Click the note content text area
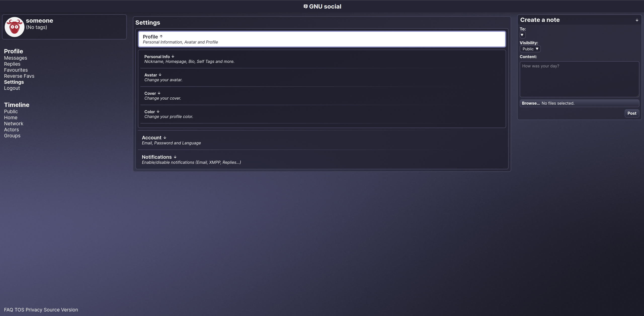 point(579,79)
